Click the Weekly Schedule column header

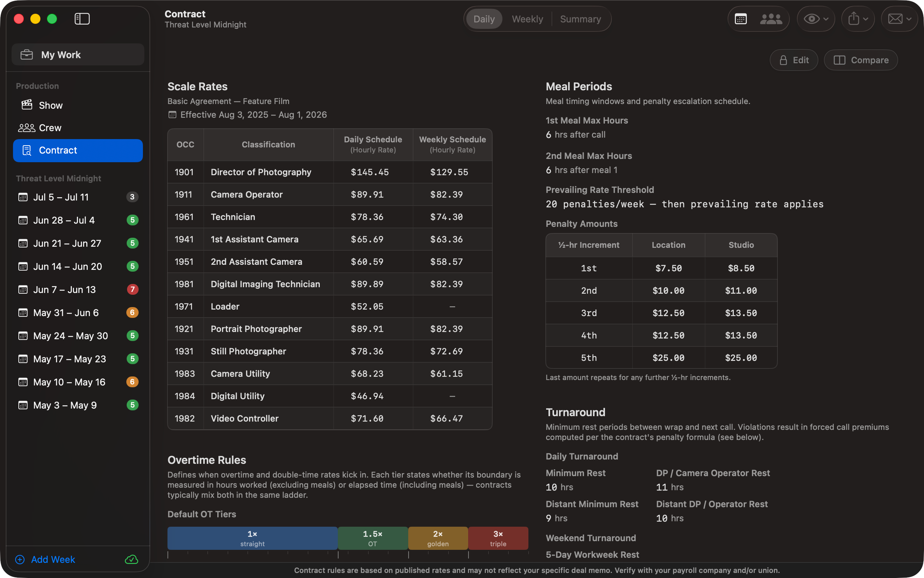coord(453,144)
